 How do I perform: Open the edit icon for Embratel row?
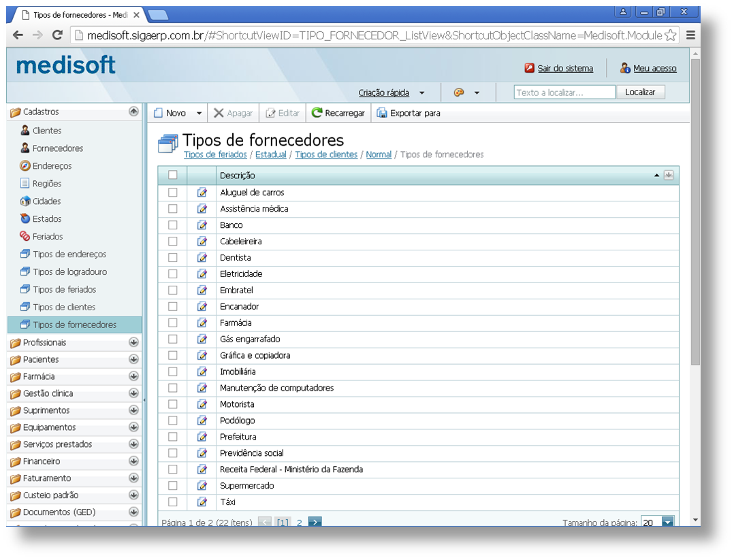coord(202,290)
